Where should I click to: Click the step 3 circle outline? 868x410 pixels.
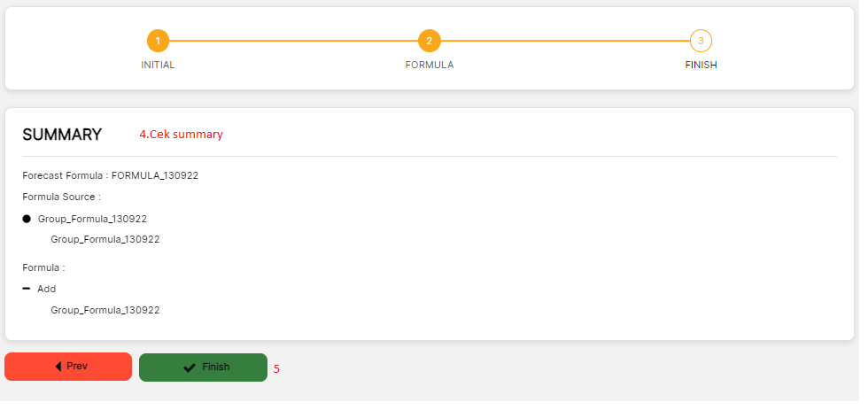tap(701, 41)
